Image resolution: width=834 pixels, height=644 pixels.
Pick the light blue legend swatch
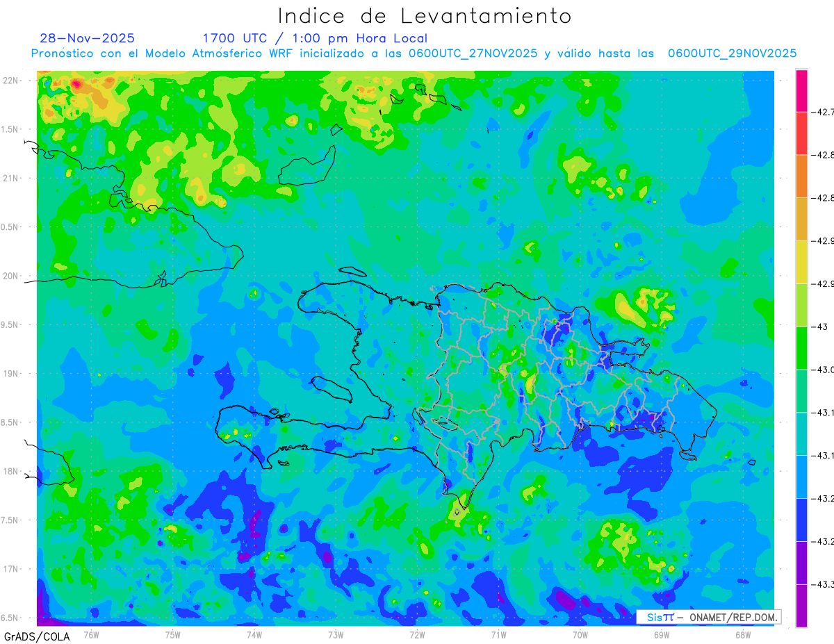801,477
